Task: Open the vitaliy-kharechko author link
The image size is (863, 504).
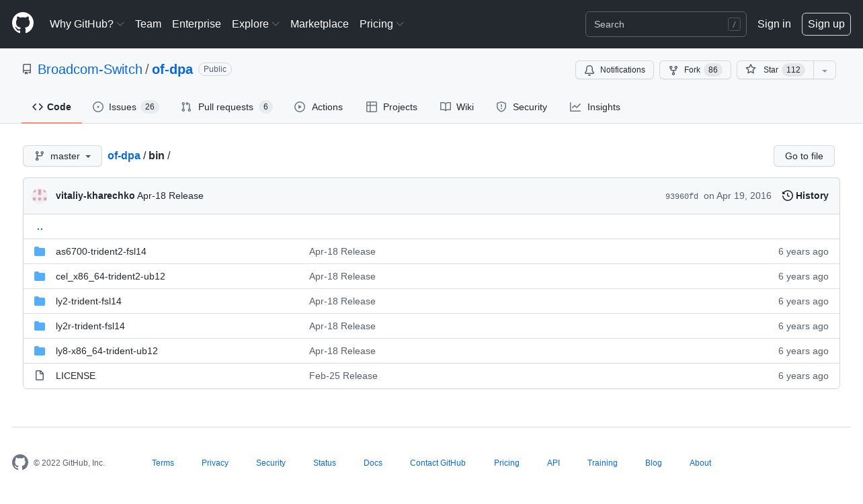Action: tap(95, 196)
